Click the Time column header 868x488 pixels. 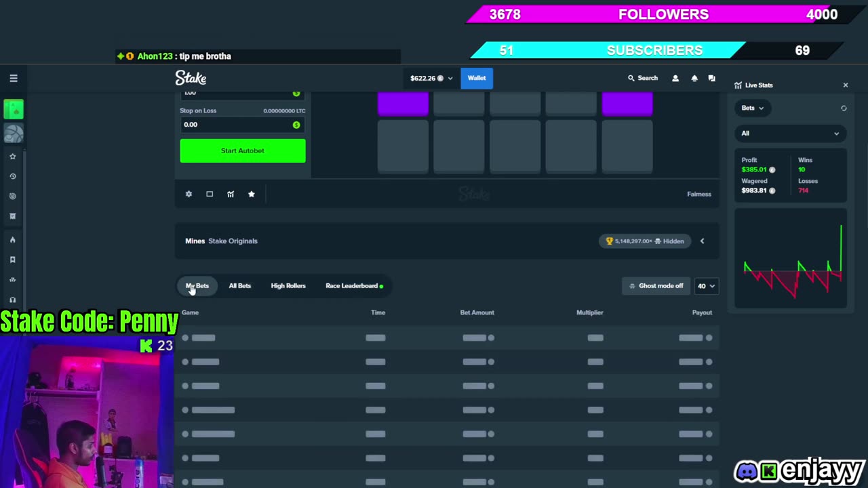[x=378, y=312]
